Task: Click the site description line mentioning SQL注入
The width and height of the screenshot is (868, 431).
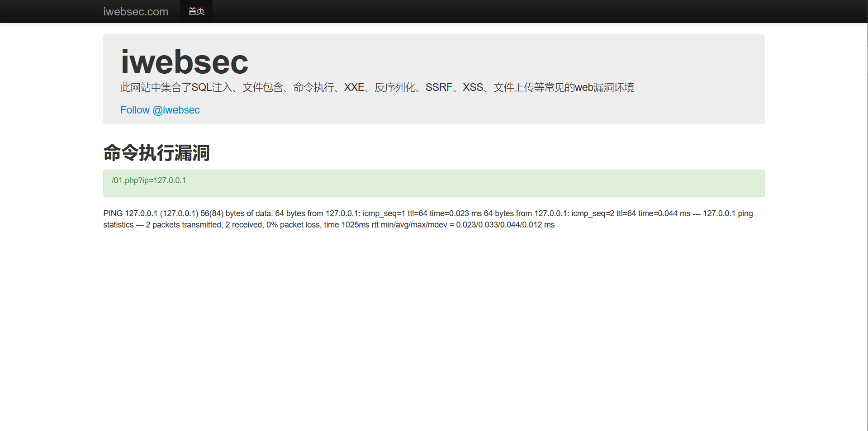Action: pos(377,87)
